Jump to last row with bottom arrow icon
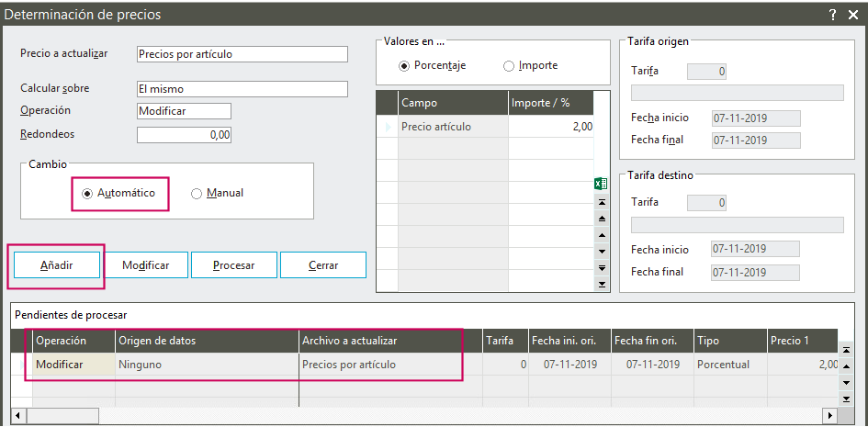The image size is (868, 427). [x=602, y=284]
